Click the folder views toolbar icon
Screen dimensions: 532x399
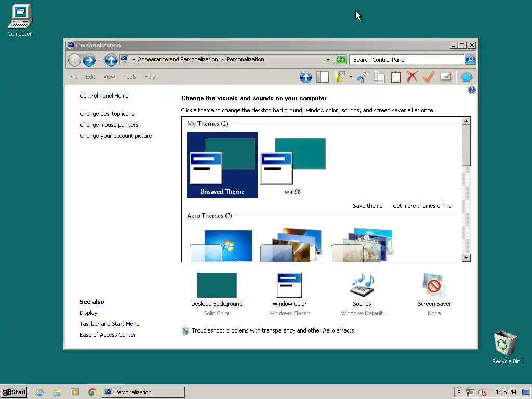(340, 77)
